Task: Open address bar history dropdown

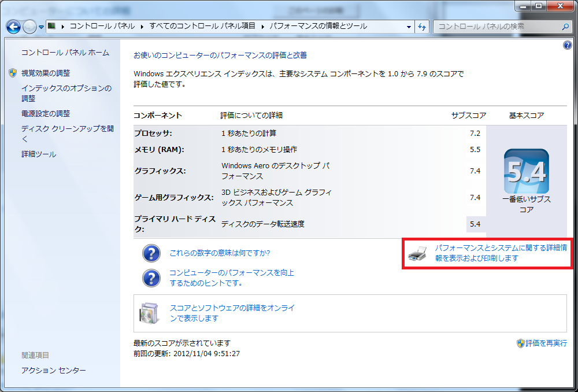Action: coord(409,27)
